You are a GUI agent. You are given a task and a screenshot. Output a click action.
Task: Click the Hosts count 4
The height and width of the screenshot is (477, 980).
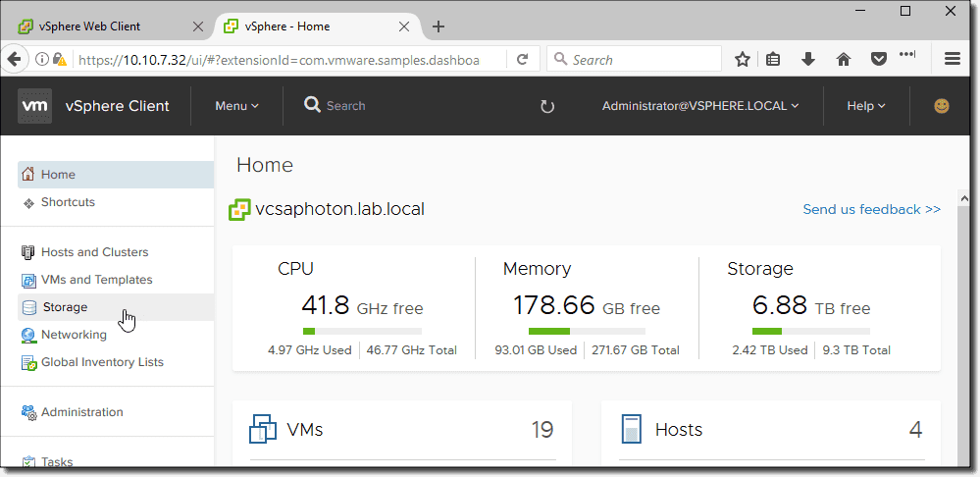pyautogui.click(x=915, y=430)
